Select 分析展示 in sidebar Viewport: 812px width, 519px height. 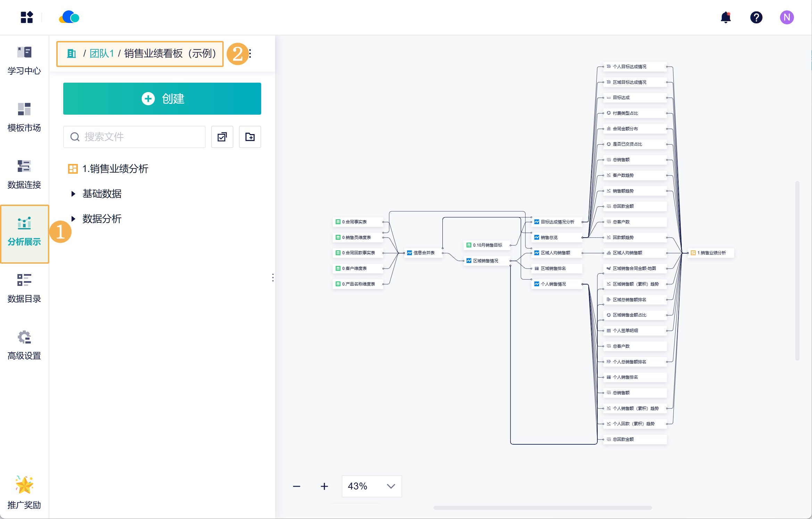click(x=24, y=234)
